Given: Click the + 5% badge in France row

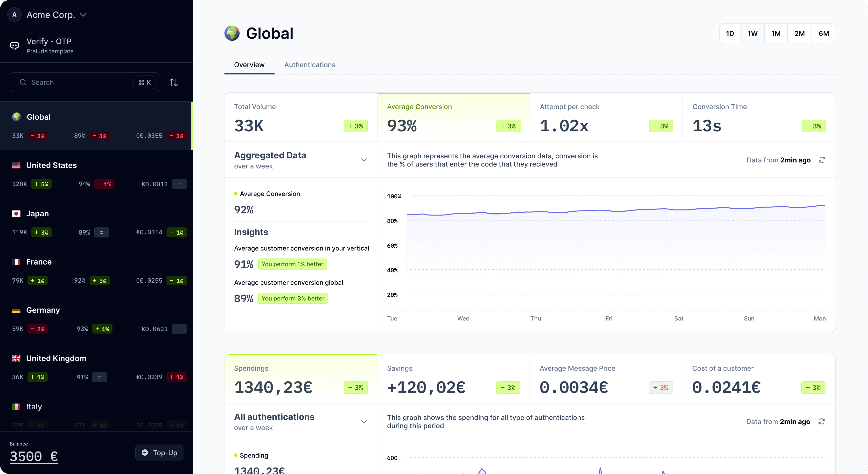Looking at the screenshot, I should click(x=99, y=281).
